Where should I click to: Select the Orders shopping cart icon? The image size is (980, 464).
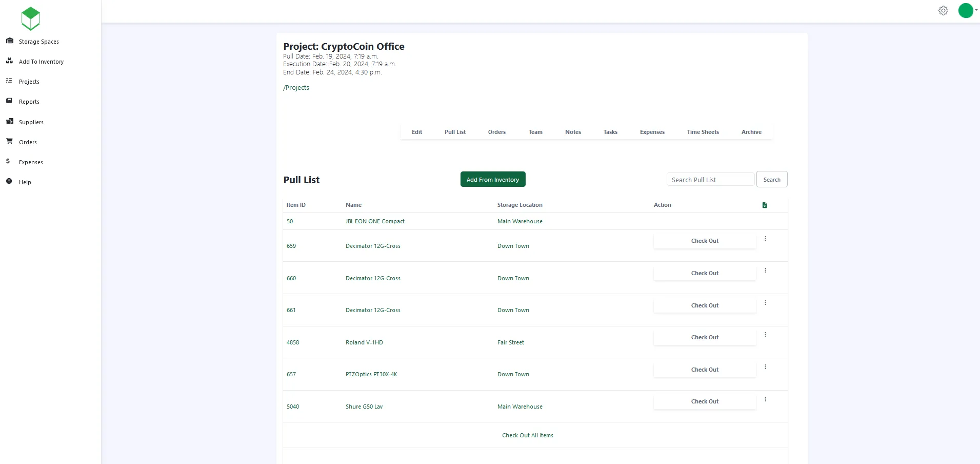9,141
